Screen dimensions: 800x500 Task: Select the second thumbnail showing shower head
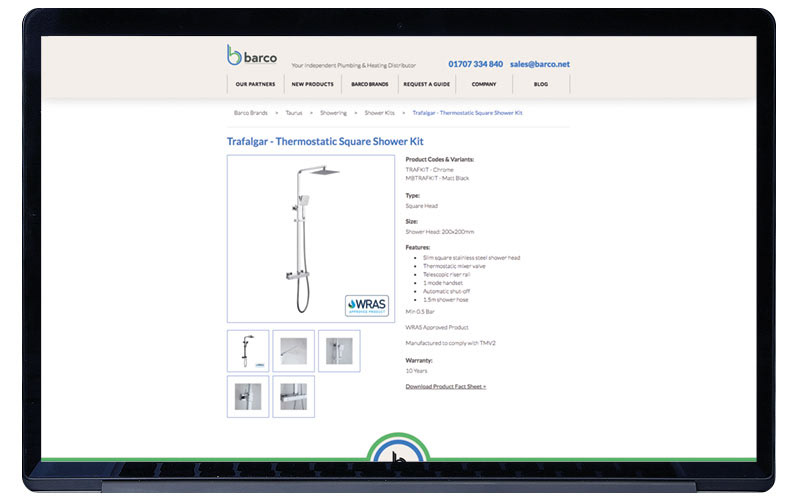[x=293, y=351]
